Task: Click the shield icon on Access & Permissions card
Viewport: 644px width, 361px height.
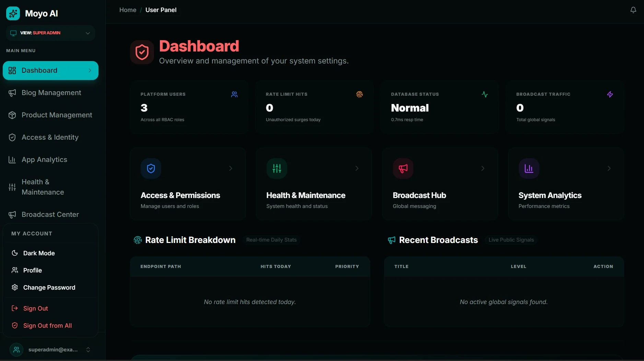Action: 151,168
